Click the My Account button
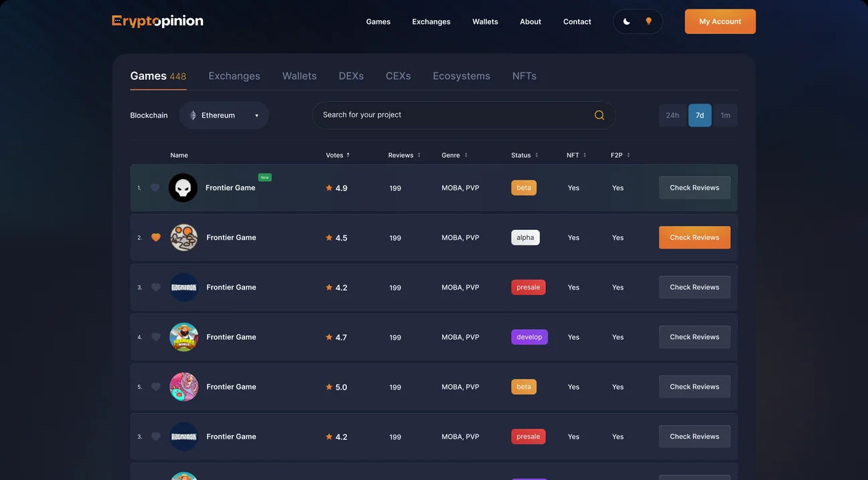 (x=720, y=21)
